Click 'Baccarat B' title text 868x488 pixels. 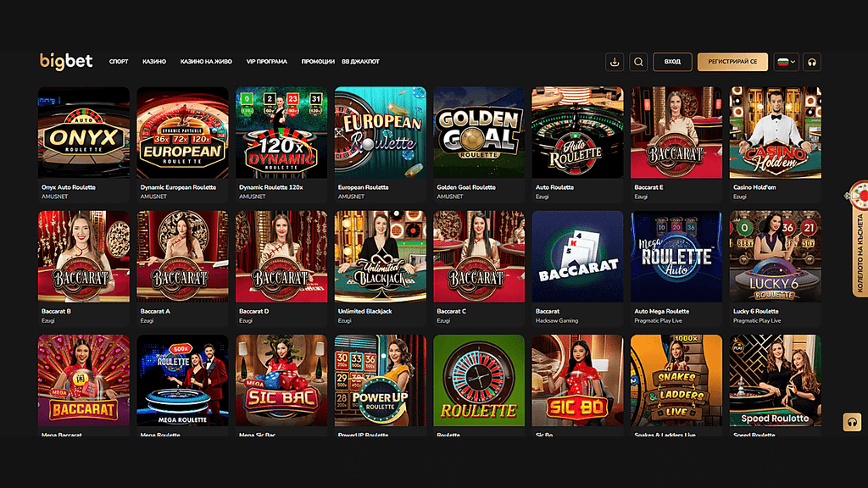pyautogui.click(x=57, y=312)
